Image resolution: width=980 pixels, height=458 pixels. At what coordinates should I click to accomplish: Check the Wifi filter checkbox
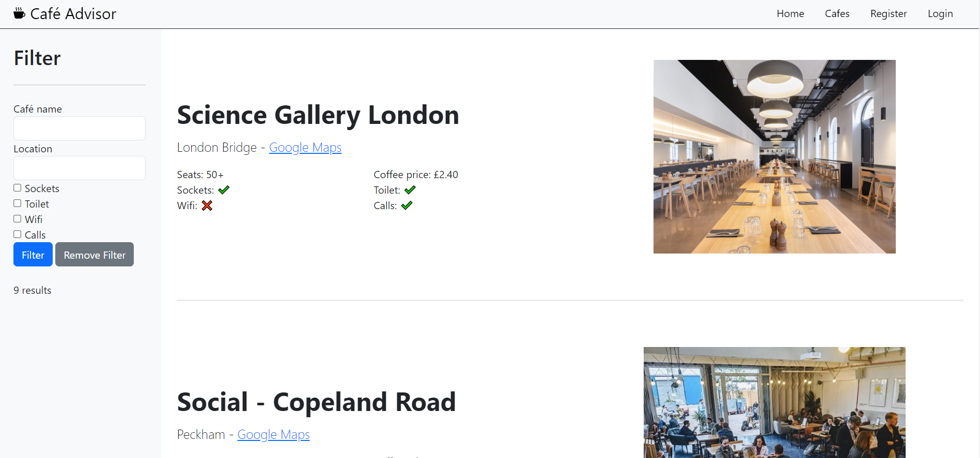pyautogui.click(x=18, y=219)
